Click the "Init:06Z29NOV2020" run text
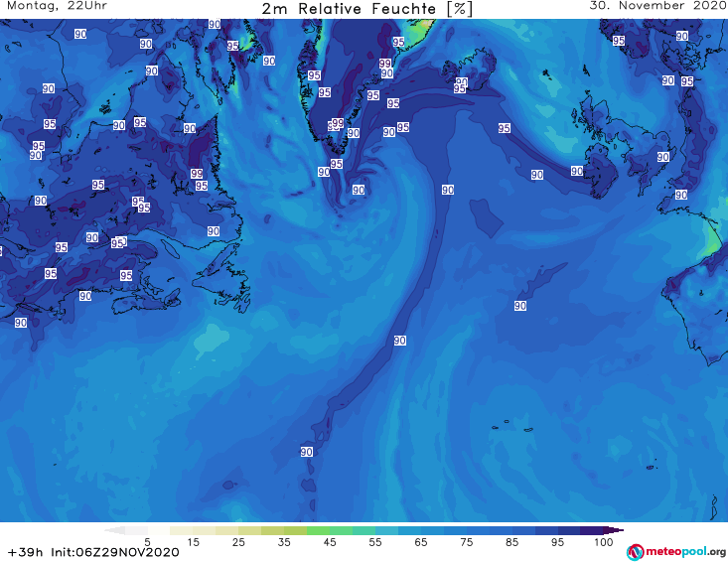Image resolution: width=728 pixels, height=562 pixels. (x=115, y=552)
